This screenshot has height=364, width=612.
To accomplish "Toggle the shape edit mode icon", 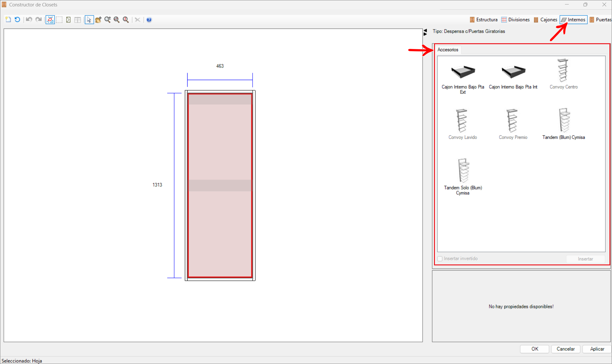I will (50, 20).
